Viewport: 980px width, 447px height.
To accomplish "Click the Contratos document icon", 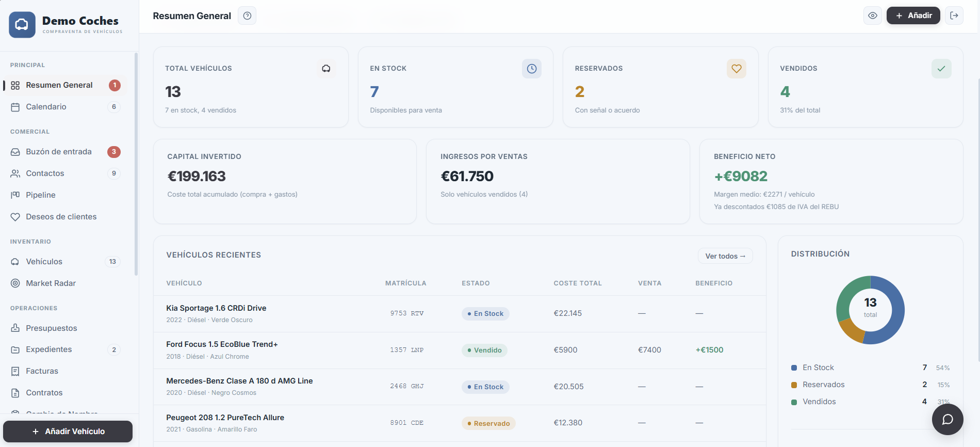I will tap(15, 393).
